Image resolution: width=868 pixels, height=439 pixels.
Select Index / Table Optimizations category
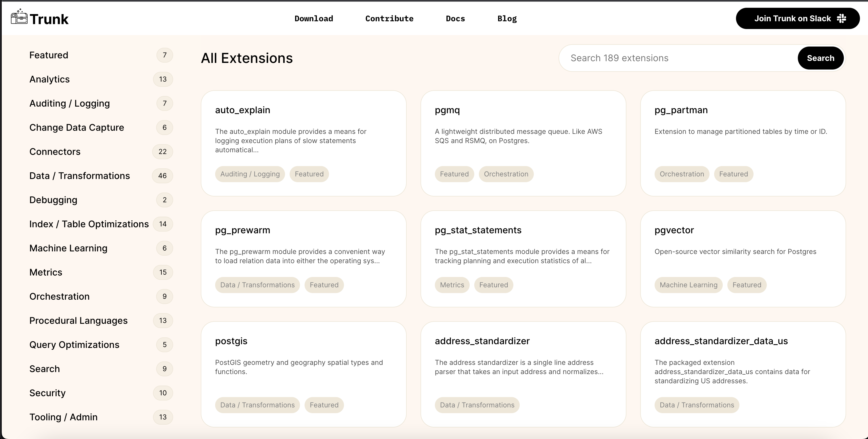coord(101,224)
